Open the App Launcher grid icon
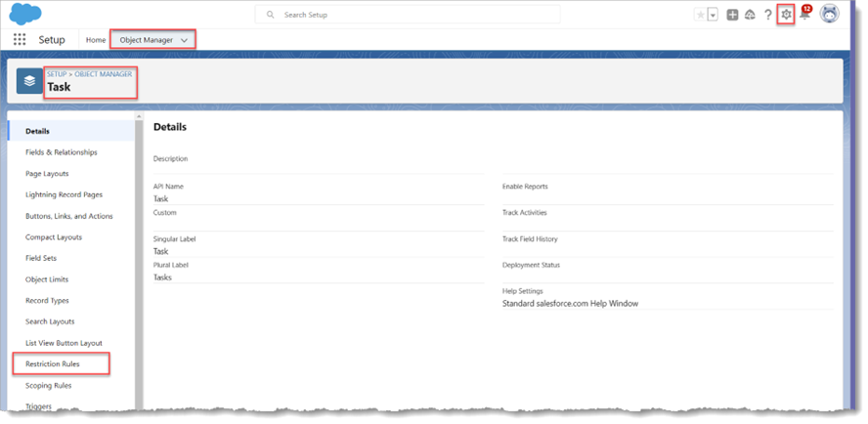 (x=20, y=40)
